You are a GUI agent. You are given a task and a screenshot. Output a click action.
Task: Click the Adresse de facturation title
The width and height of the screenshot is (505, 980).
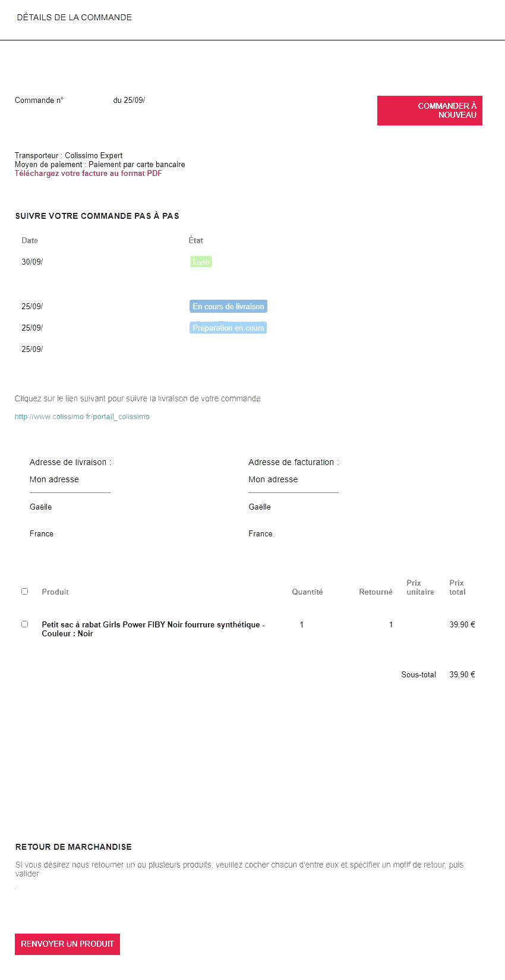tap(293, 462)
